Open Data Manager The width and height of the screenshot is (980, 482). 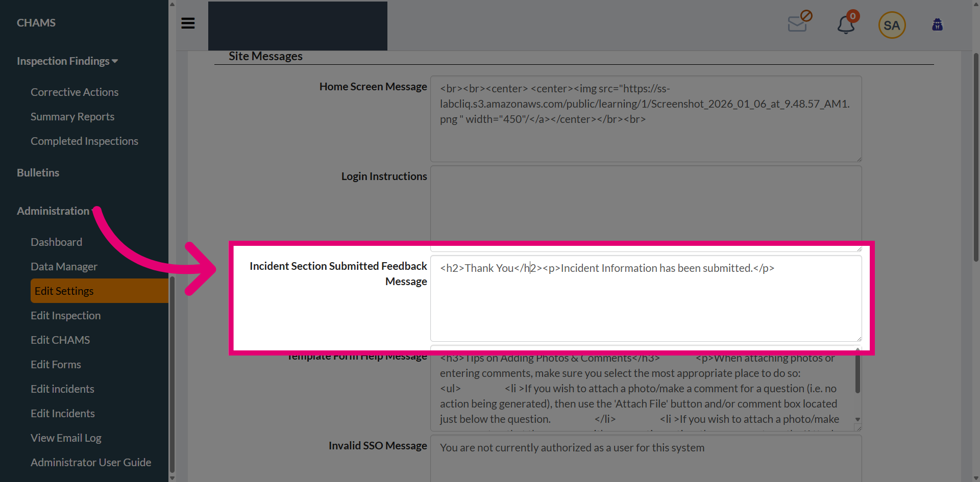(x=64, y=267)
